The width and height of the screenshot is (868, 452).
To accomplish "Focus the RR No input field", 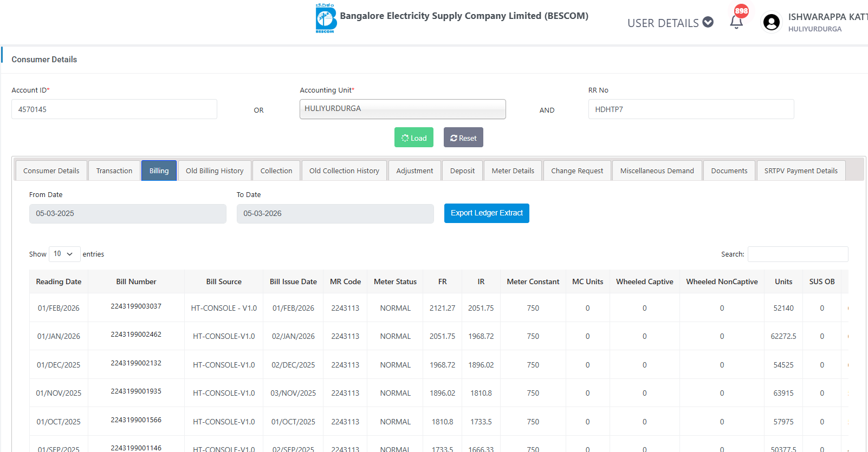I will click(691, 109).
